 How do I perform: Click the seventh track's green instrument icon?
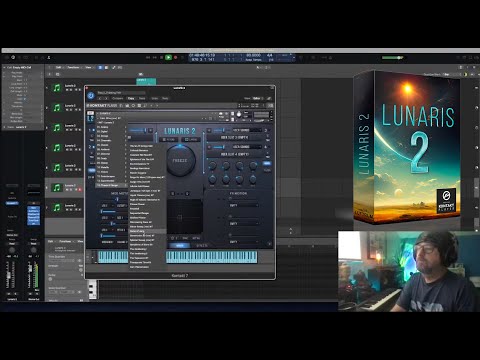coord(57,207)
